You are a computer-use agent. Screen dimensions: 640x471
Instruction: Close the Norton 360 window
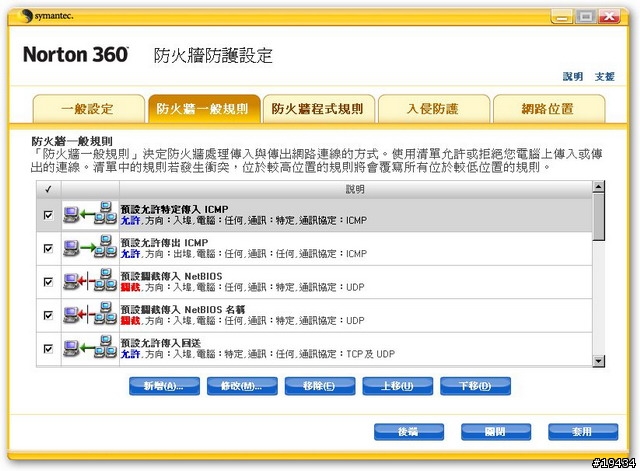tap(609, 17)
